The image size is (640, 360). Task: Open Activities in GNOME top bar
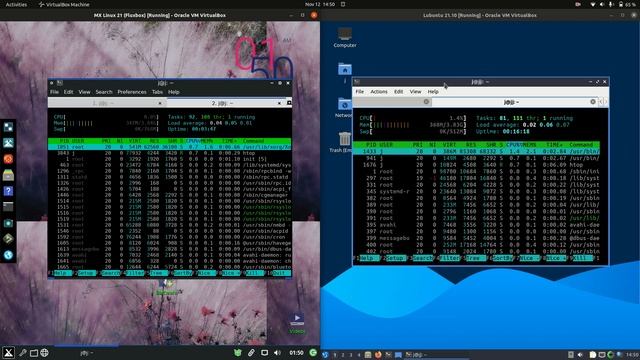16,4
